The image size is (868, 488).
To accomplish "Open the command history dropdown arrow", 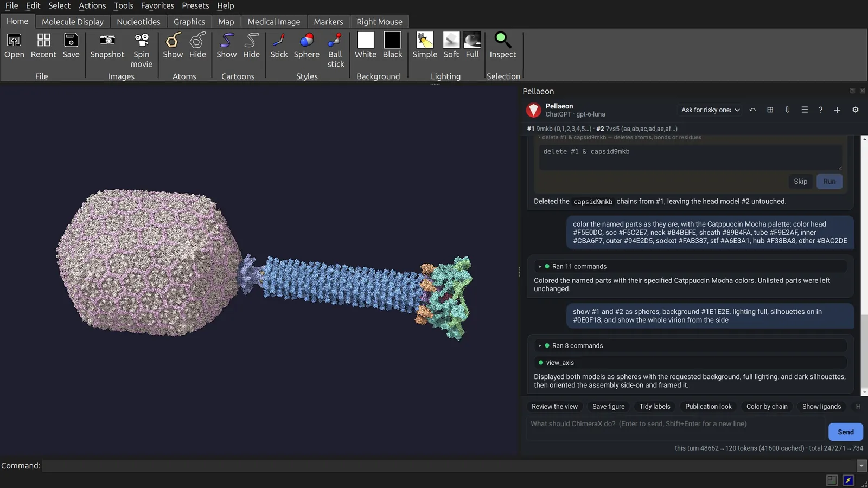I will (x=861, y=466).
